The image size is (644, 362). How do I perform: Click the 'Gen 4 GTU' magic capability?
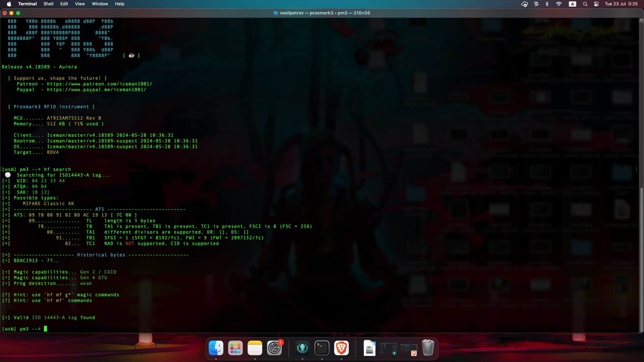click(94, 278)
